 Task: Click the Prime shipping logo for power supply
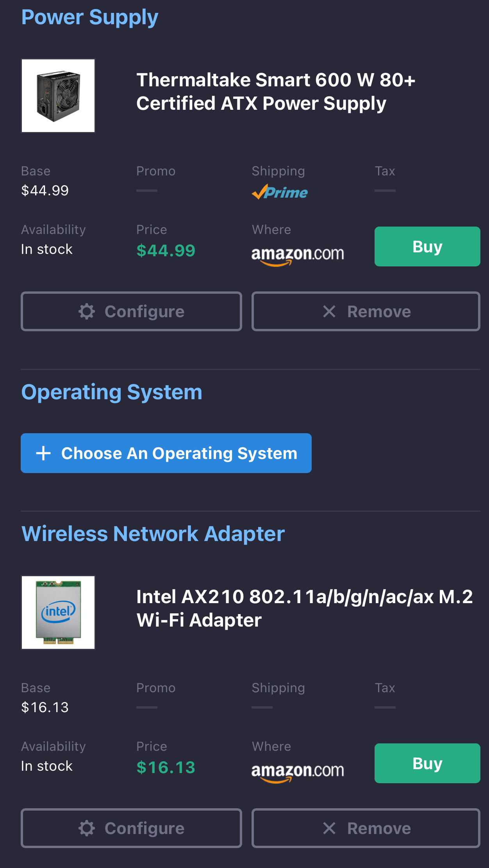(280, 192)
